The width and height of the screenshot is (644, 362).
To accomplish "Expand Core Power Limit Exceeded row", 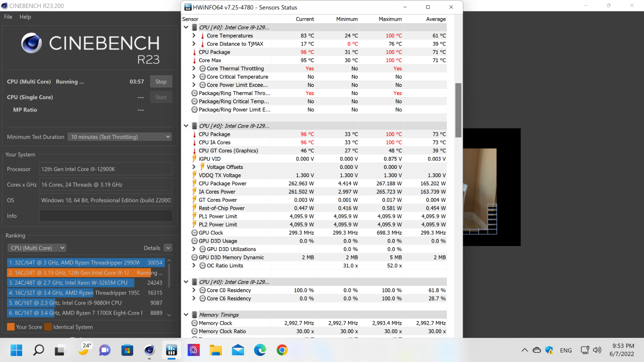I will pyautogui.click(x=194, y=85).
